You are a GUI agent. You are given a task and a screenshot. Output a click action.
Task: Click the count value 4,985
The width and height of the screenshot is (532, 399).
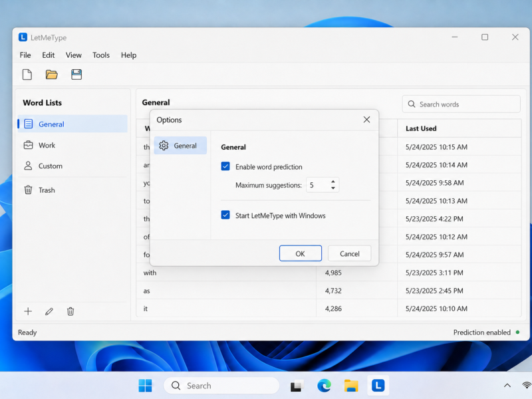[333, 273]
